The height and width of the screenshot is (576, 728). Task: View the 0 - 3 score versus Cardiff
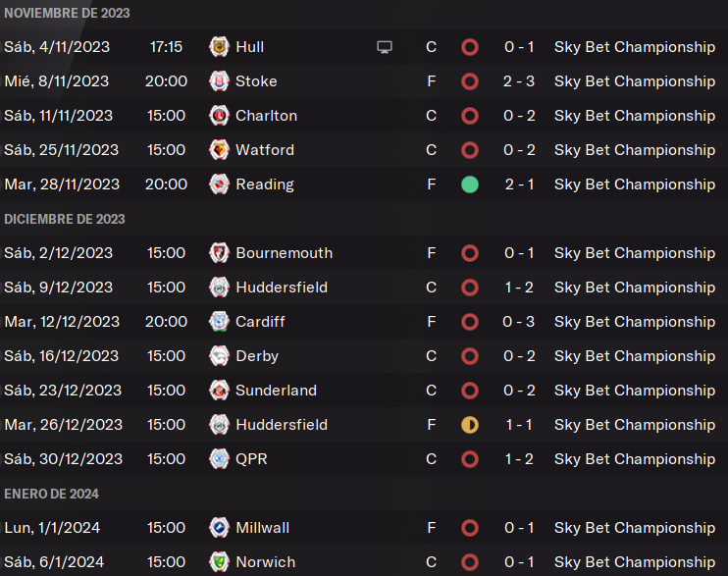(x=519, y=322)
